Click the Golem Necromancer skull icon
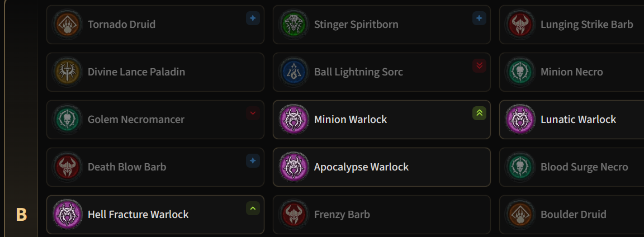Viewport: 644px width, 237px height. (67, 120)
